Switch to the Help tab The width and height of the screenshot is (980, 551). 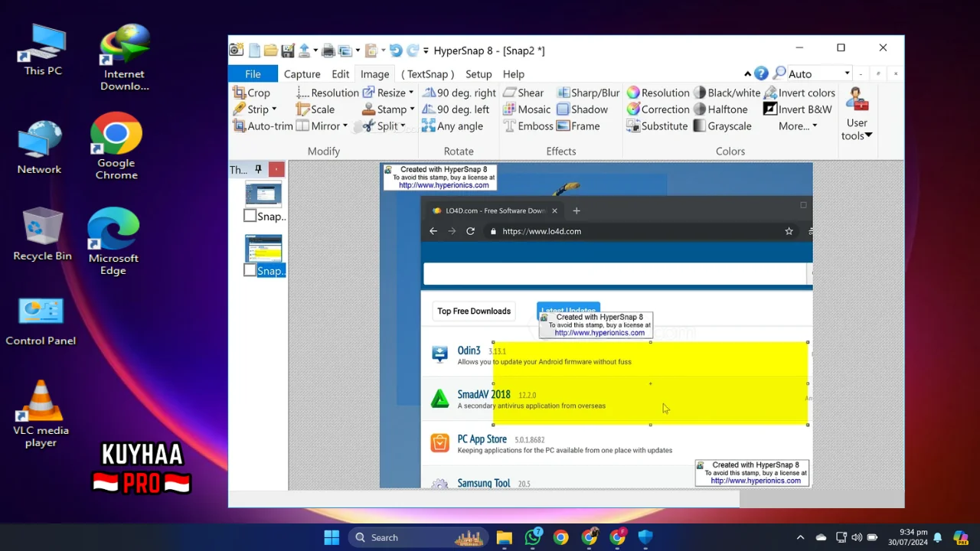click(x=514, y=74)
